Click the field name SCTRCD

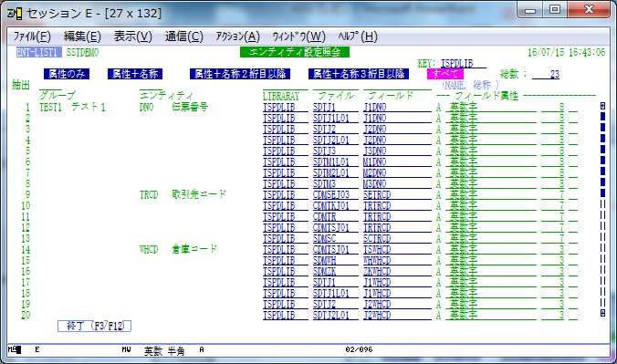397,238
